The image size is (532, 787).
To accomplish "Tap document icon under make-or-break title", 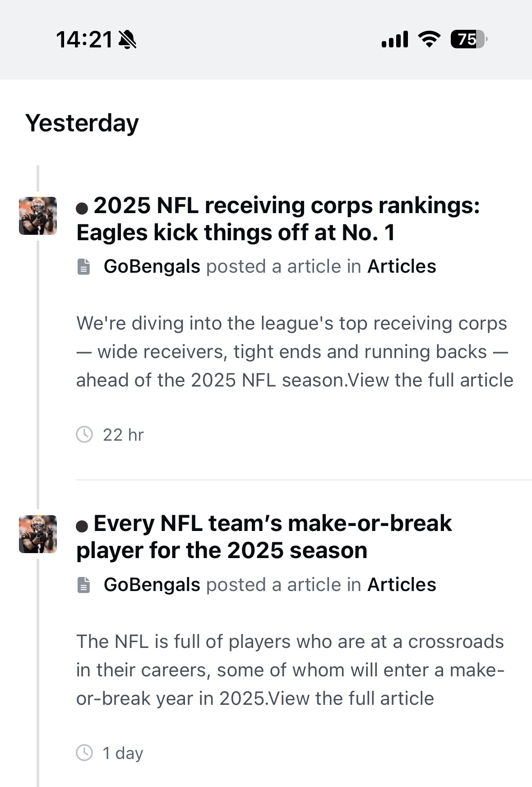I will [83, 585].
